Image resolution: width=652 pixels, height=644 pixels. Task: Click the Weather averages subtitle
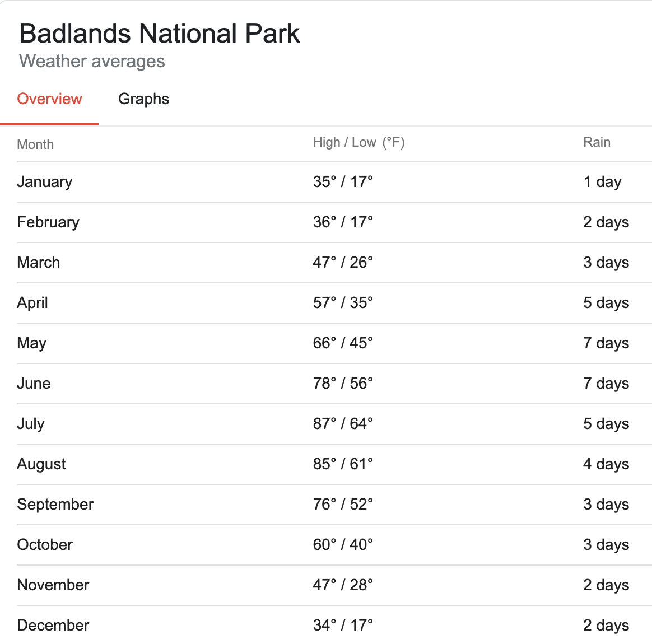coord(92,61)
